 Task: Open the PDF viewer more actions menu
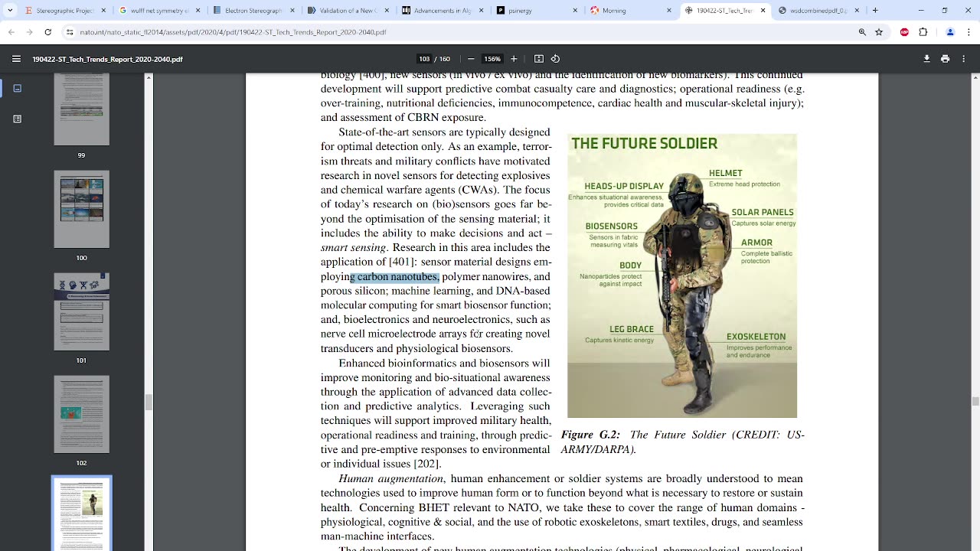(963, 59)
